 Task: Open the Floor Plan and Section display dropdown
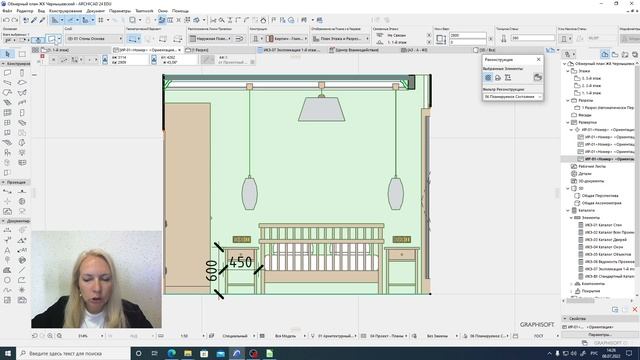340,38
